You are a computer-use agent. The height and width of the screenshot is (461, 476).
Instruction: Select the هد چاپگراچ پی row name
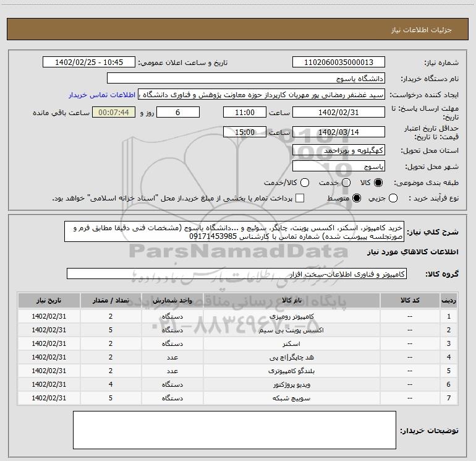[291, 358]
